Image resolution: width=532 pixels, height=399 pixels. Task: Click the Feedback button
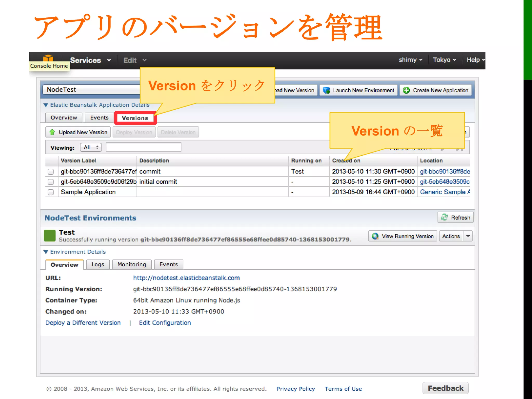(445, 388)
